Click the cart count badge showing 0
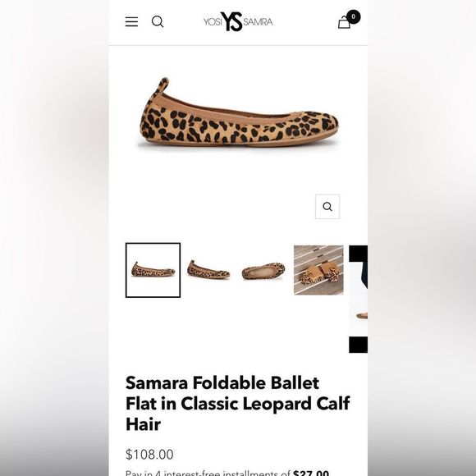 click(x=353, y=16)
